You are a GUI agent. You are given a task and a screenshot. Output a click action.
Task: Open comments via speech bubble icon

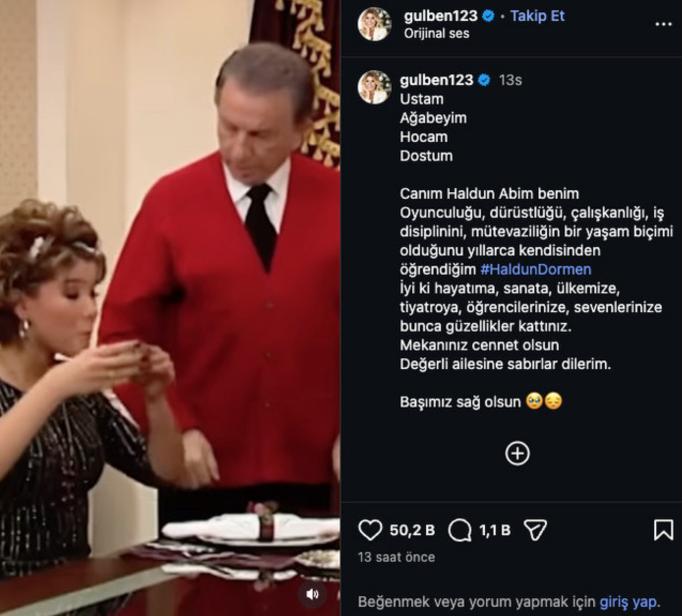(x=460, y=530)
